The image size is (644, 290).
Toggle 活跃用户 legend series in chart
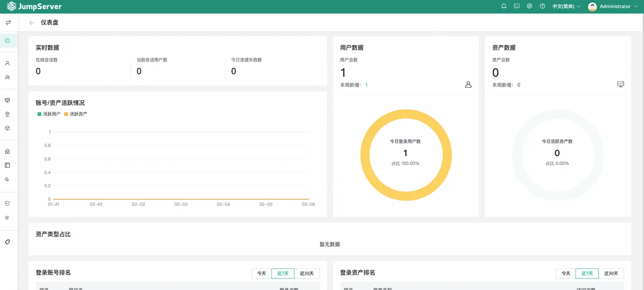49,114
